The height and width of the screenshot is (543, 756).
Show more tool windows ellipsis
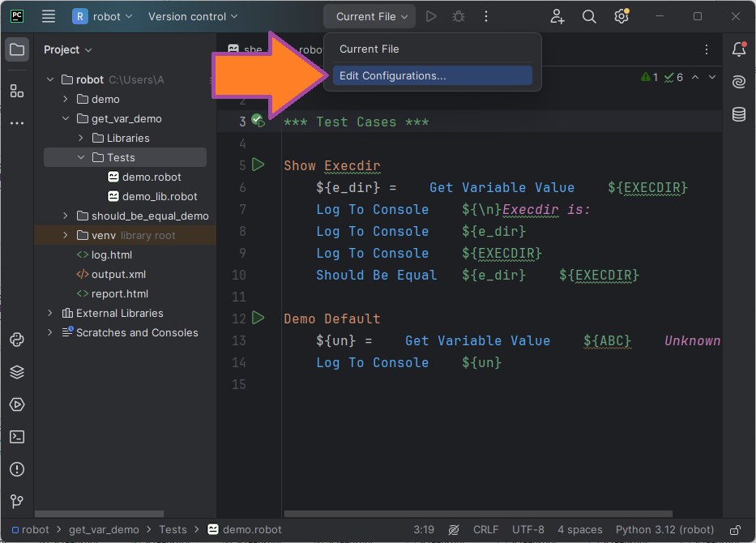pos(17,123)
